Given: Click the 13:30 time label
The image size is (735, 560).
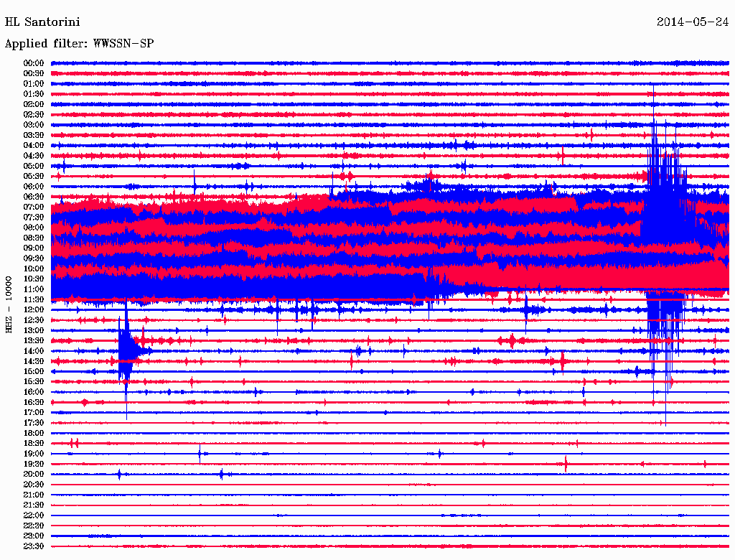Looking at the screenshot, I should click(34, 340).
